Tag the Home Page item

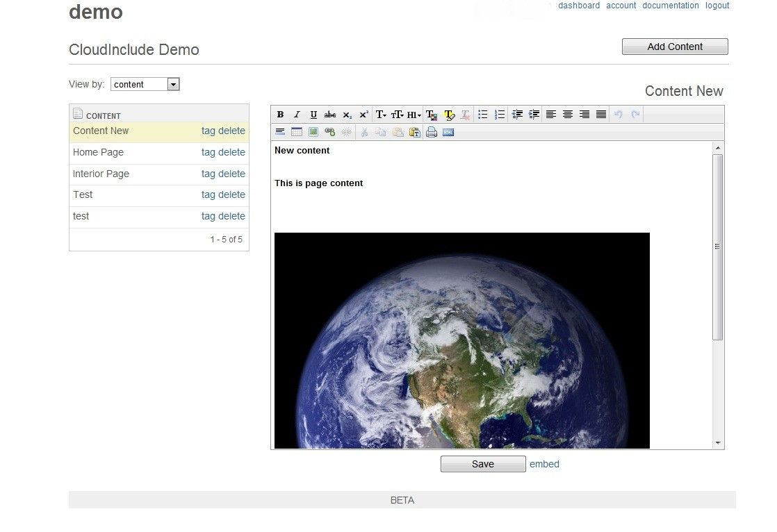coord(208,153)
